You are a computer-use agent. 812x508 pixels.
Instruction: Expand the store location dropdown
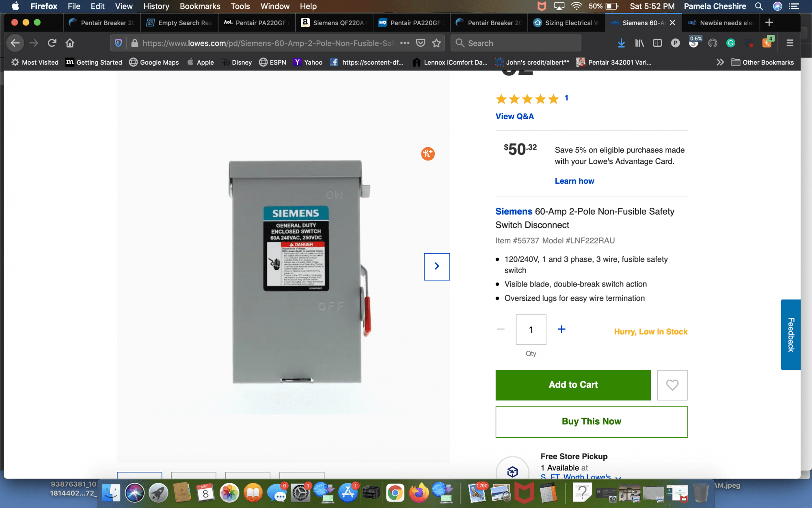pyautogui.click(x=618, y=477)
